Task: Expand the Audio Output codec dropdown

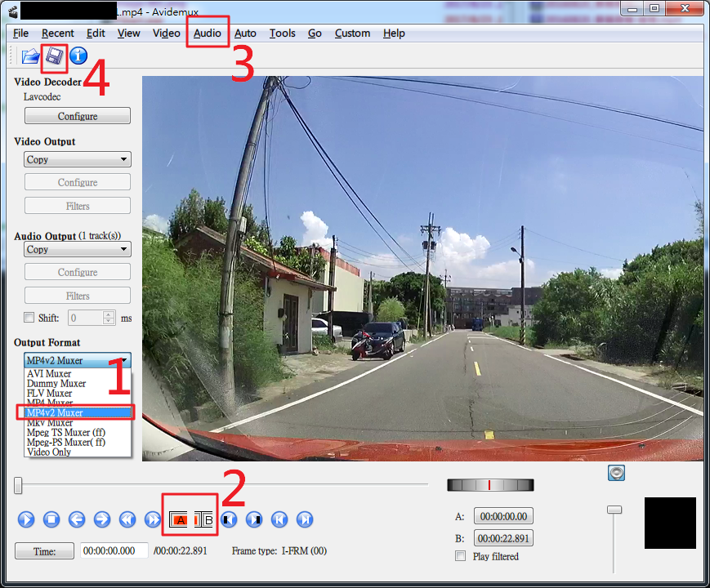Action: pos(78,250)
